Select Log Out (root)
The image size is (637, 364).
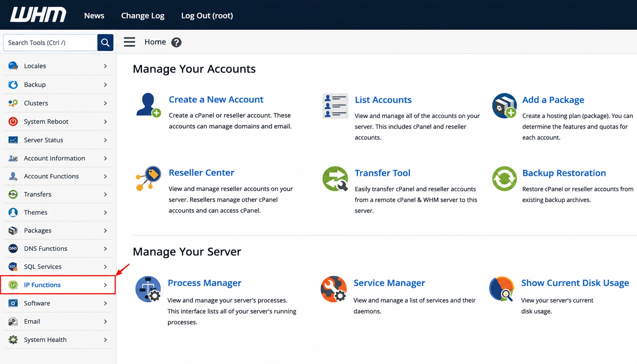coord(207,15)
